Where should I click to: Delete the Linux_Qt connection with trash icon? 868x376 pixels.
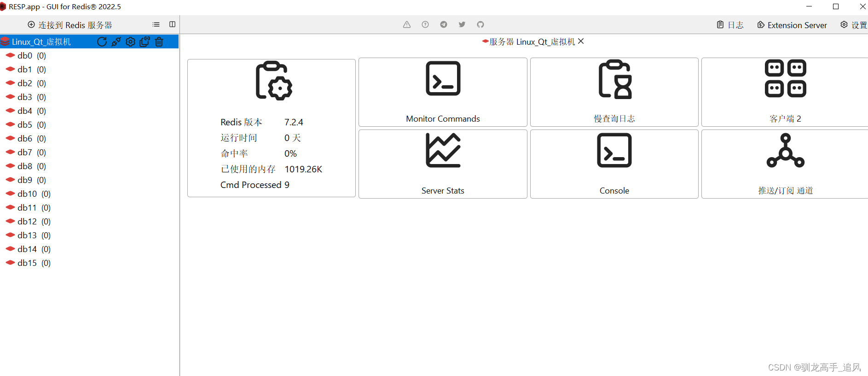pyautogui.click(x=159, y=42)
